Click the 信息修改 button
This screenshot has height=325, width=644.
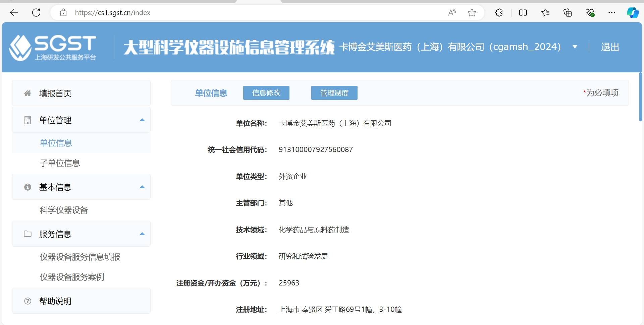pyautogui.click(x=266, y=93)
